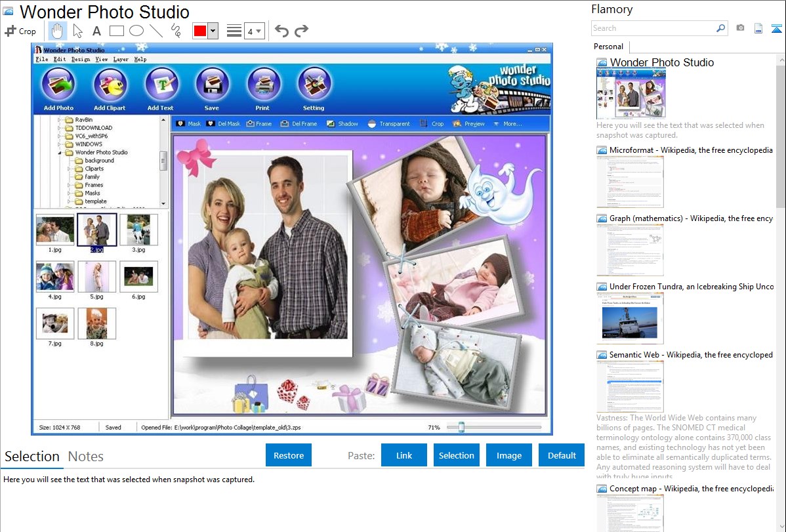The width and height of the screenshot is (786, 532).
Task: Undo the last annotation
Action: pos(281,31)
